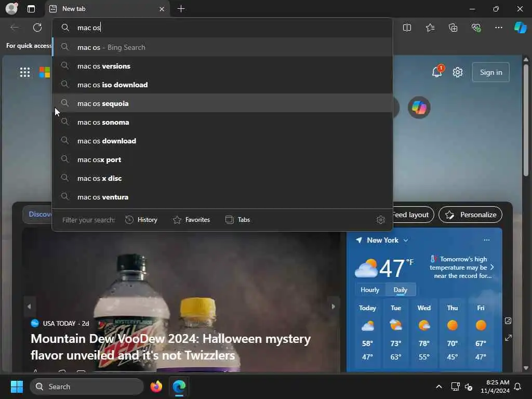
Task: Expand tomorrow's high temperature alert chevron
Action: click(492, 268)
